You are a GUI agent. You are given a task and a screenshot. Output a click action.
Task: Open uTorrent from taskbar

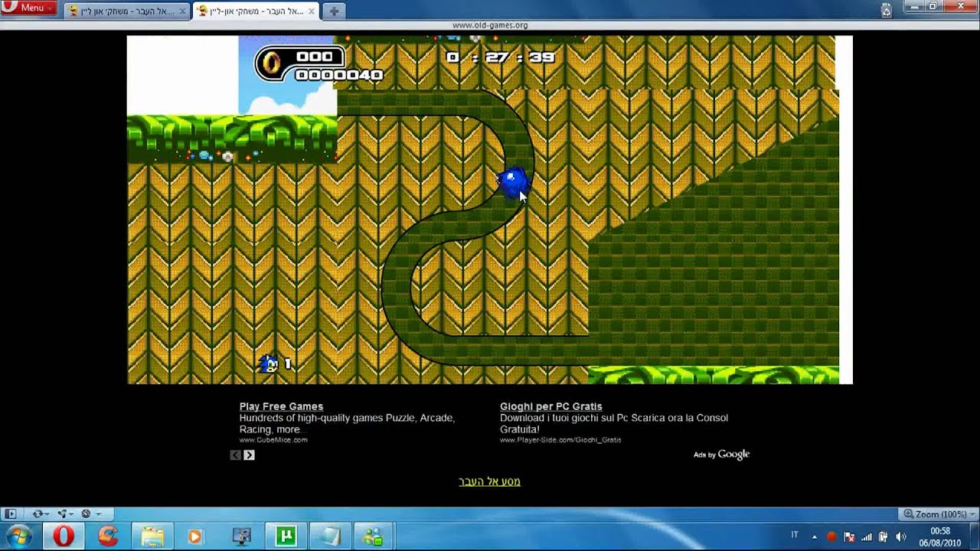point(286,536)
